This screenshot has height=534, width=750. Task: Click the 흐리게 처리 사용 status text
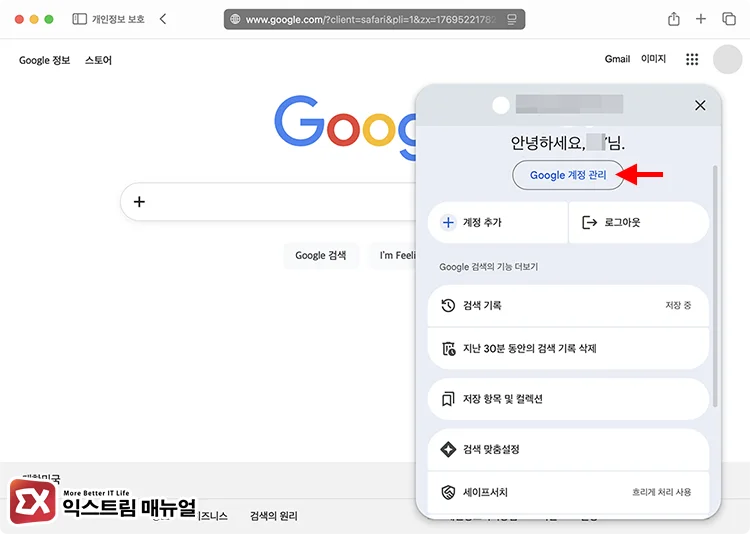(662, 492)
